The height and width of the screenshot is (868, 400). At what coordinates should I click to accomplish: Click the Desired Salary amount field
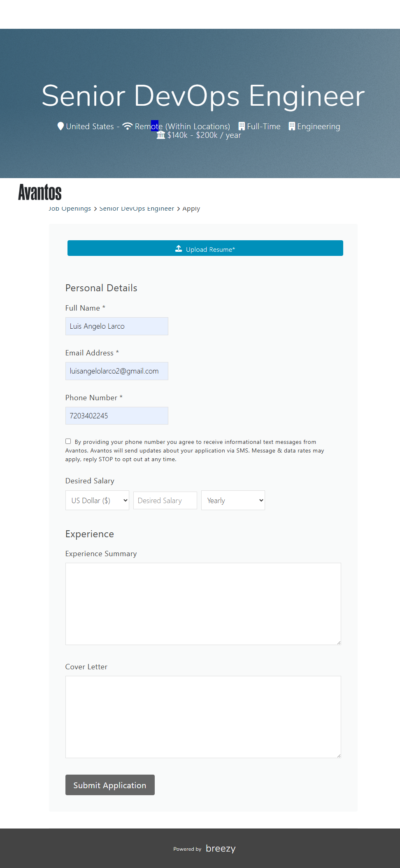click(165, 500)
